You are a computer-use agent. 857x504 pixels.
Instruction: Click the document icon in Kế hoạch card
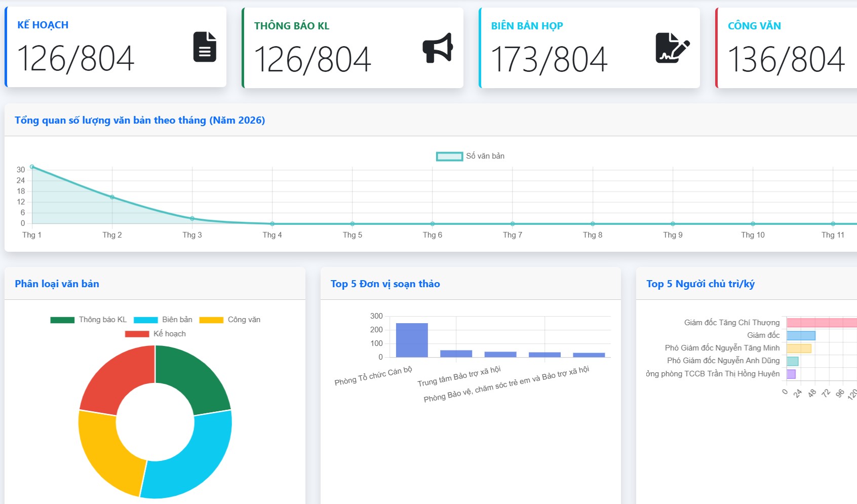pos(205,47)
